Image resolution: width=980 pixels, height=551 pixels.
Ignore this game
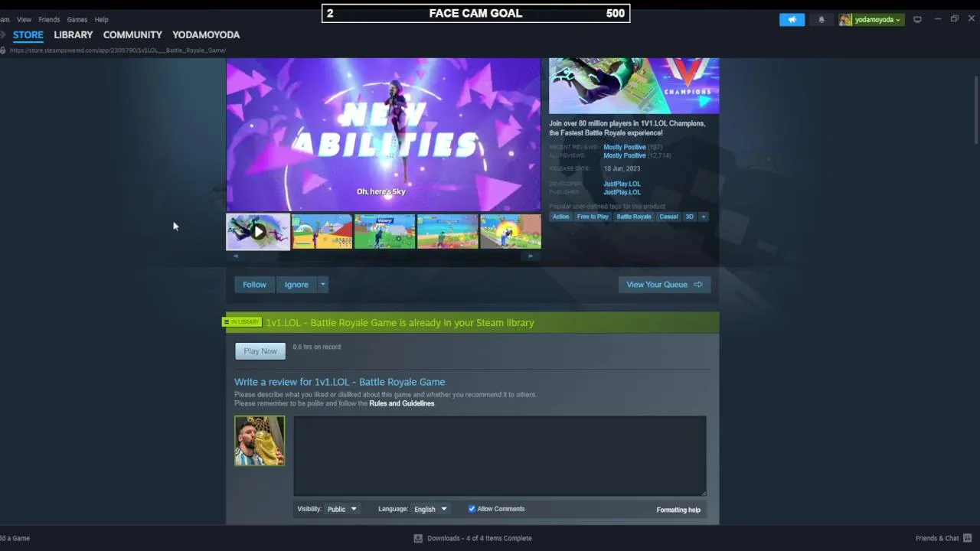(x=296, y=285)
